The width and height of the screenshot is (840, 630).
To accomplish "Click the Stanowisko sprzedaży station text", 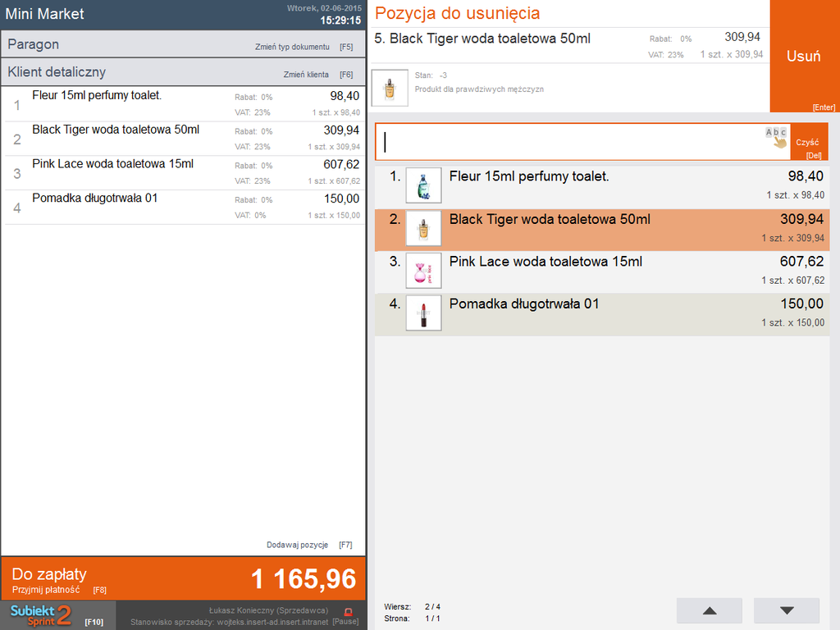I will tap(230, 622).
